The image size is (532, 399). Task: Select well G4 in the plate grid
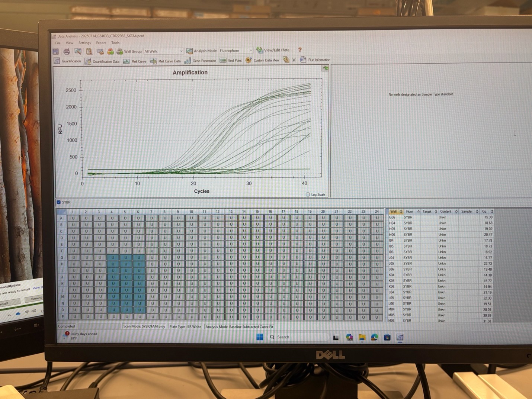point(112,257)
